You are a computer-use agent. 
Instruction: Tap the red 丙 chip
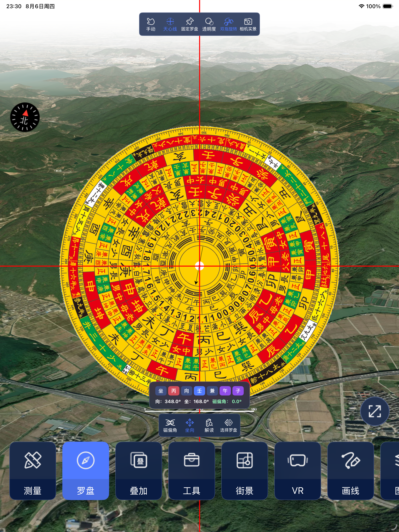174,391
